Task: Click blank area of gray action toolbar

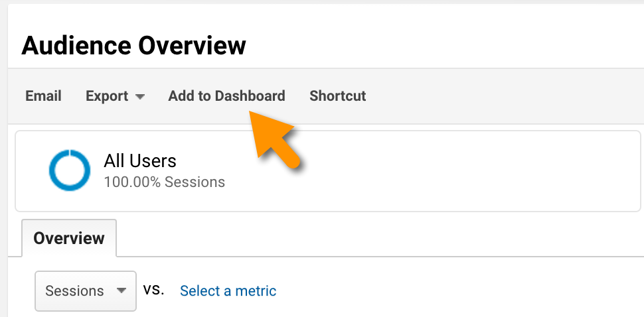Action: tap(505, 96)
